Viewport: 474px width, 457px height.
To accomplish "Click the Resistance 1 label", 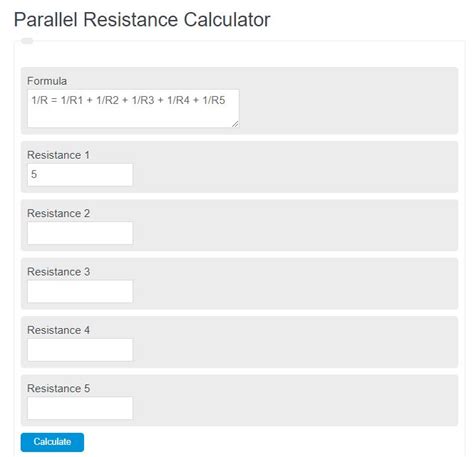I will [58, 155].
